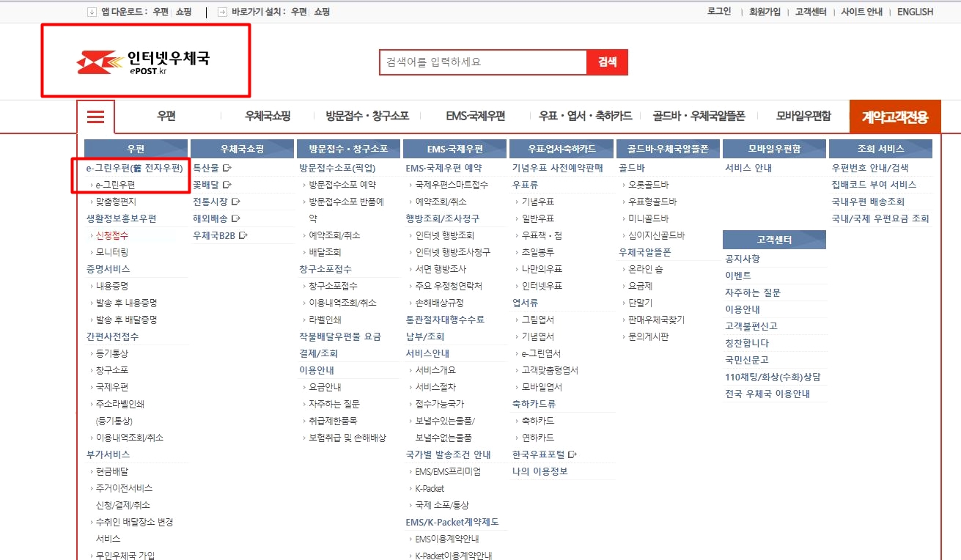Open 내용증명 item
The image size is (961, 560).
click(x=112, y=286)
